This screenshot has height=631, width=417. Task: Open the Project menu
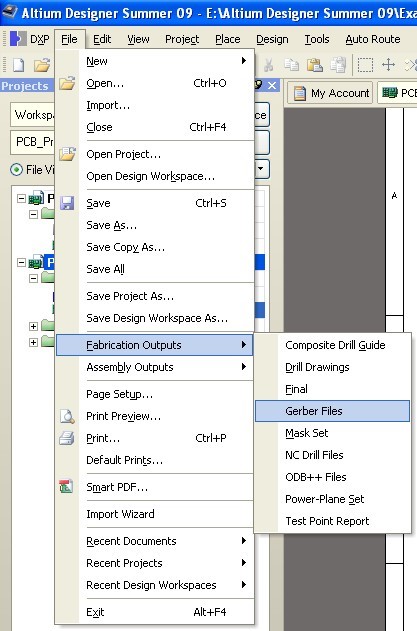[x=182, y=39]
